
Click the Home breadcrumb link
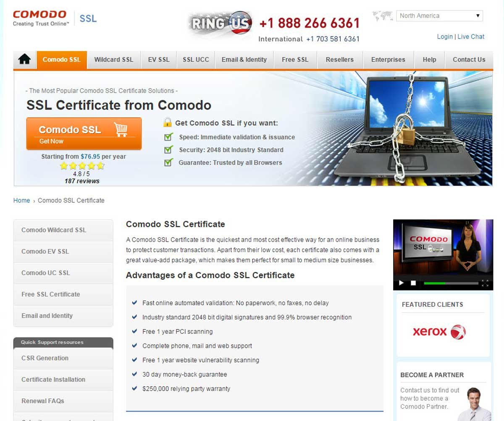tap(21, 200)
